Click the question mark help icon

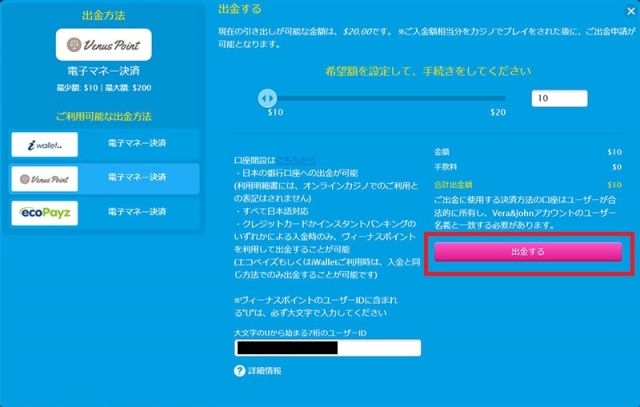click(x=240, y=371)
